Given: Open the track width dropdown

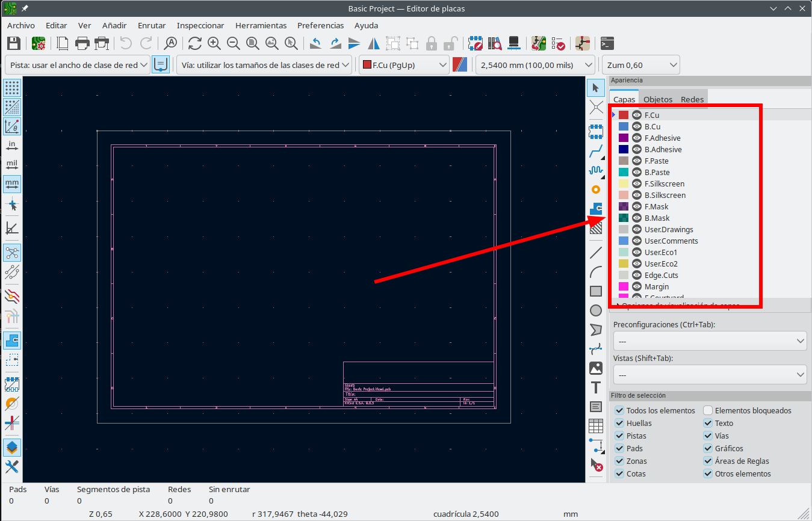Looking at the screenshot, I should pos(77,65).
